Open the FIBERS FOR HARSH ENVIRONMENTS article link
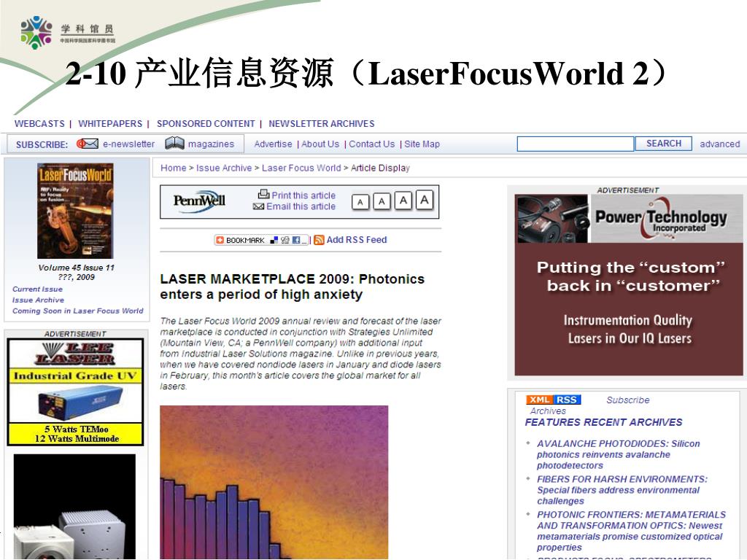Image resolution: width=747 pixels, height=560 pixels. pos(622,490)
